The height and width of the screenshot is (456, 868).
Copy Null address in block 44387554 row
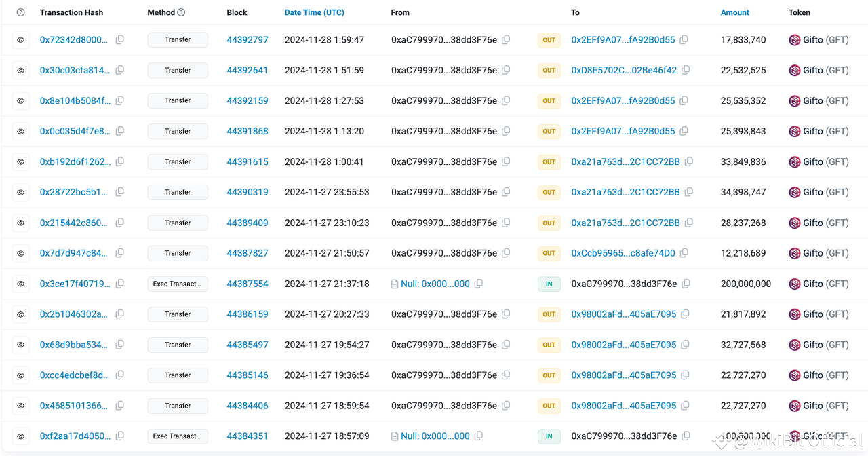tap(479, 284)
